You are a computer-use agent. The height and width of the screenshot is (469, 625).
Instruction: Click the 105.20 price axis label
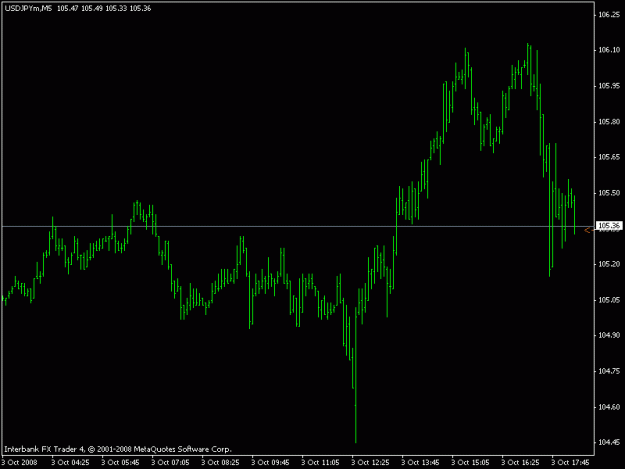pyautogui.click(x=609, y=264)
